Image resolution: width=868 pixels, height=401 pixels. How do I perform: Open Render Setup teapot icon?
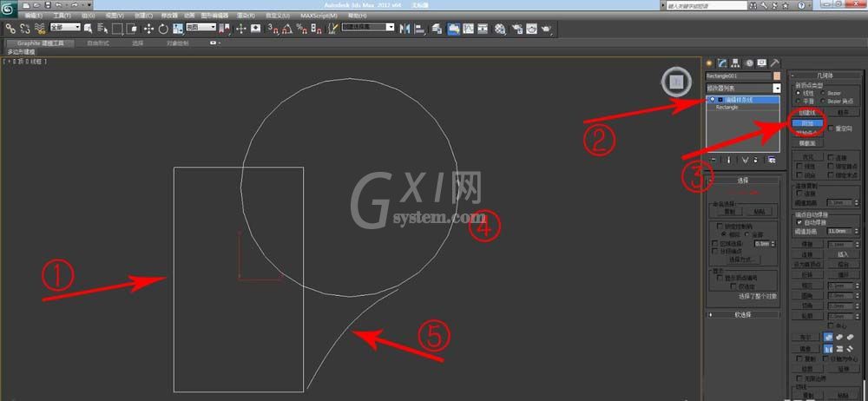[x=517, y=29]
